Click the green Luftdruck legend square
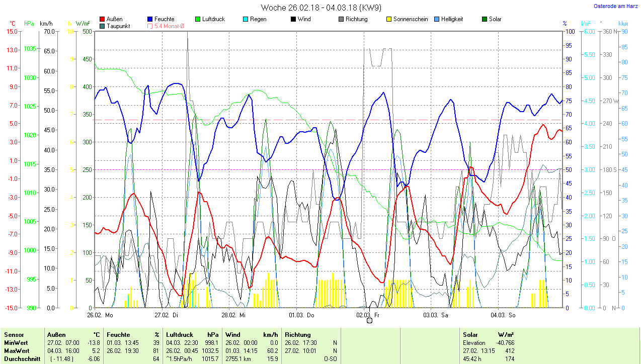Viewport: 641px width, 364px height. [x=198, y=19]
